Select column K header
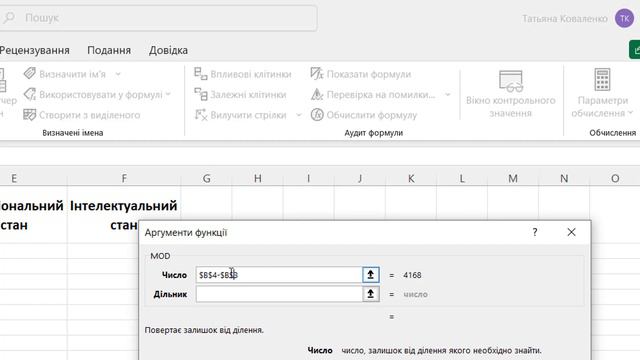640x360 pixels. tap(411, 178)
